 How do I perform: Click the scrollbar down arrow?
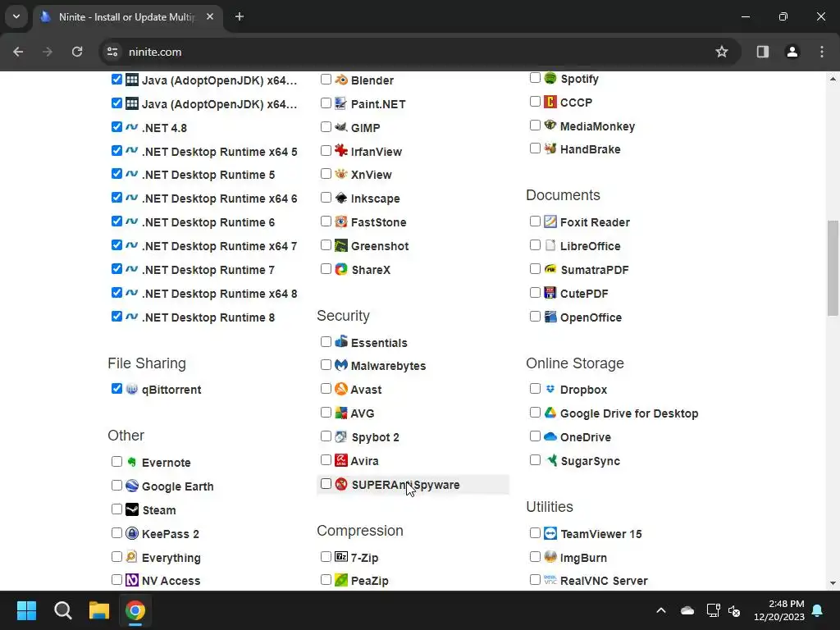pyautogui.click(x=833, y=583)
